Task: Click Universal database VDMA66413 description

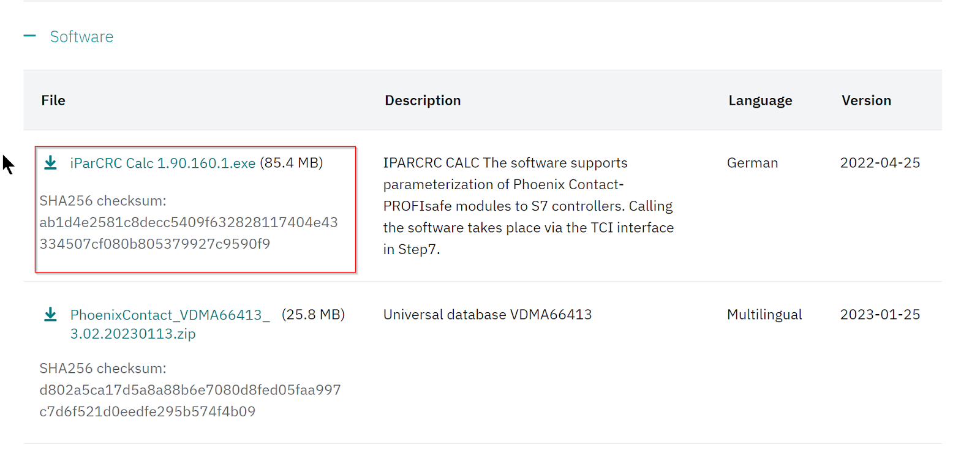Action: 488,315
